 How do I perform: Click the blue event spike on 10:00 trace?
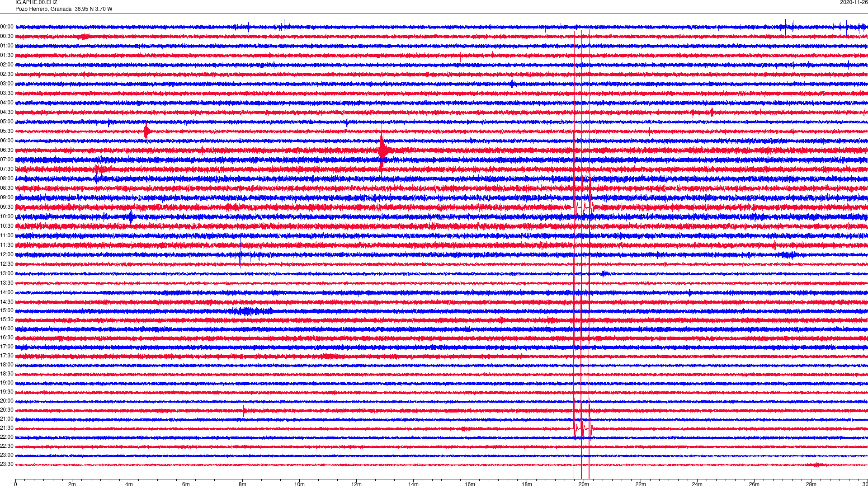point(131,217)
